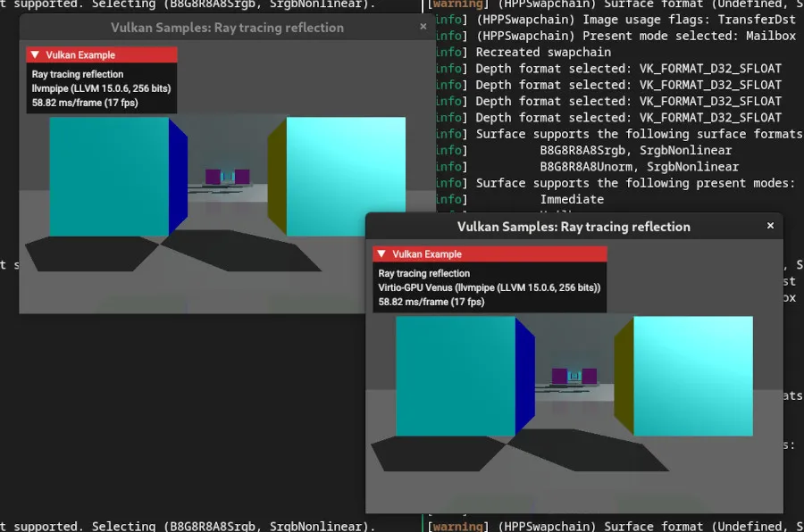804x532 pixels.
Task: Click the Immediate present mode log line
Action: click(571, 199)
